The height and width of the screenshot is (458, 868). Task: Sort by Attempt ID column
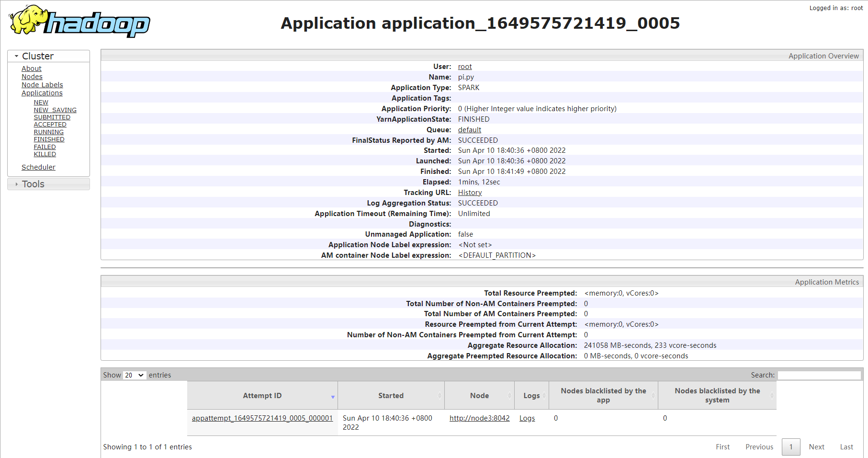tap(262, 396)
